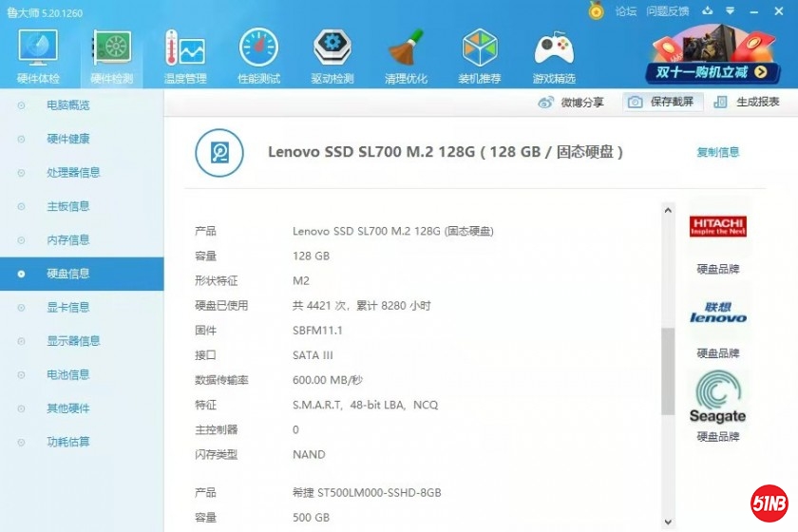The image size is (798, 532).
Task: Minimize the 鲁大师 window
Action: pyautogui.click(x=753, y=11)
